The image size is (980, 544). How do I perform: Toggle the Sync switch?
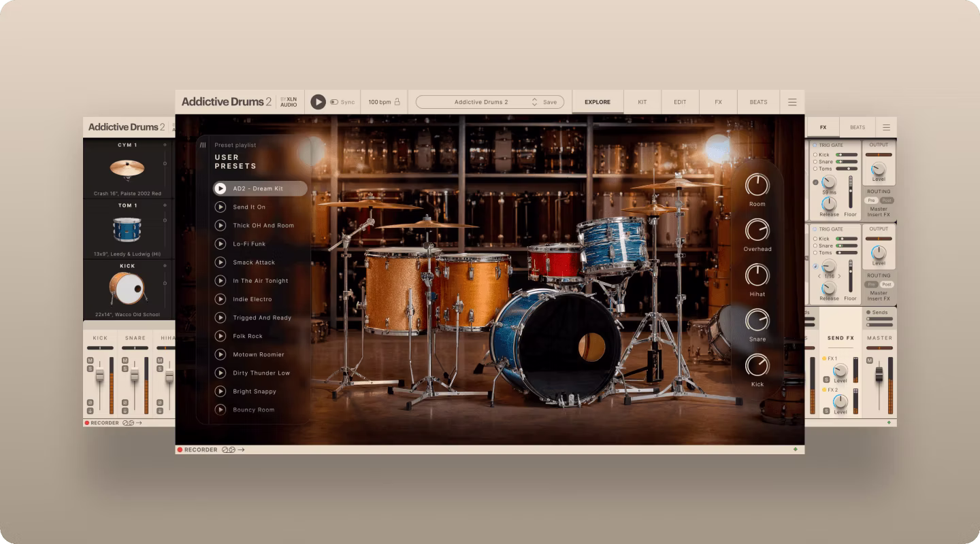click(334, 102)
